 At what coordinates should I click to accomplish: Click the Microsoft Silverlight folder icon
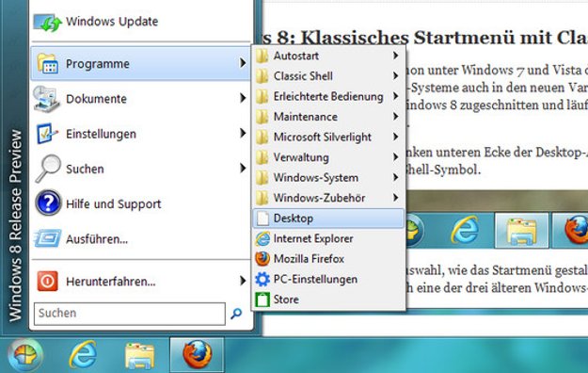262,137
